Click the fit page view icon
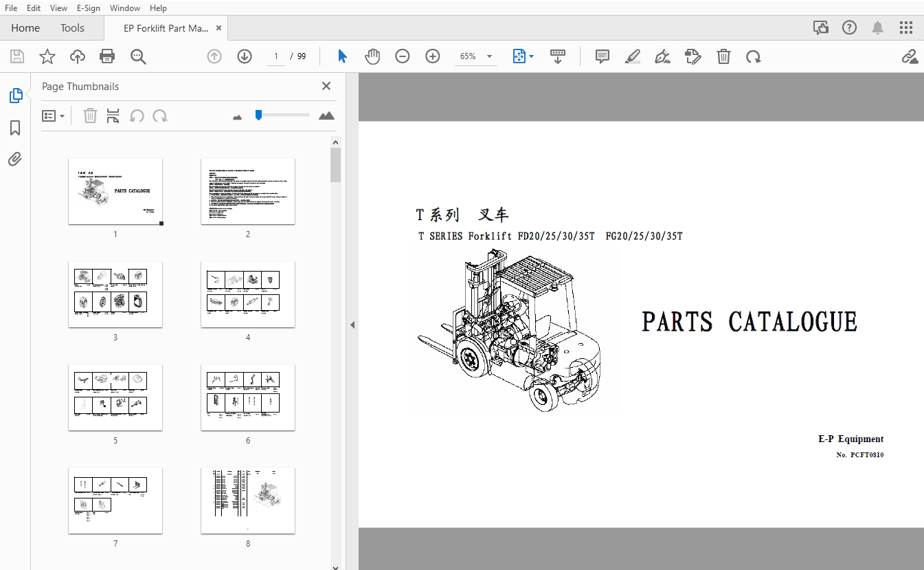The height and width of the screenshot is (570, 924). point(519,56)
